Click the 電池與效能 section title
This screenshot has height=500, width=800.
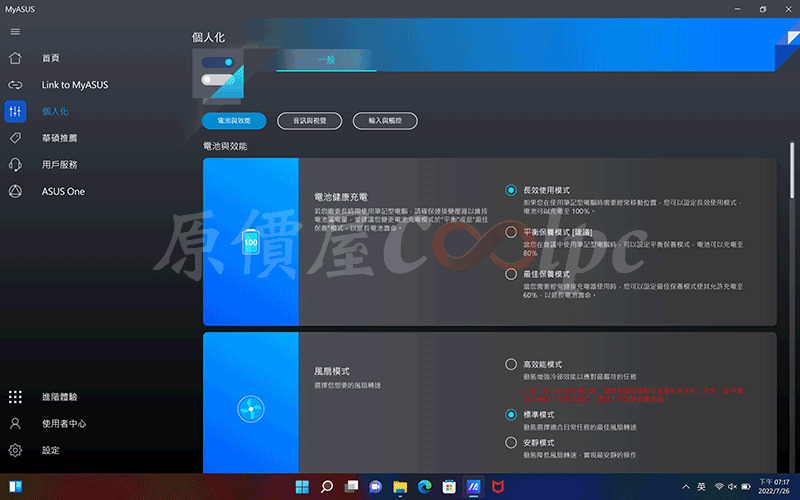[225, 146]
